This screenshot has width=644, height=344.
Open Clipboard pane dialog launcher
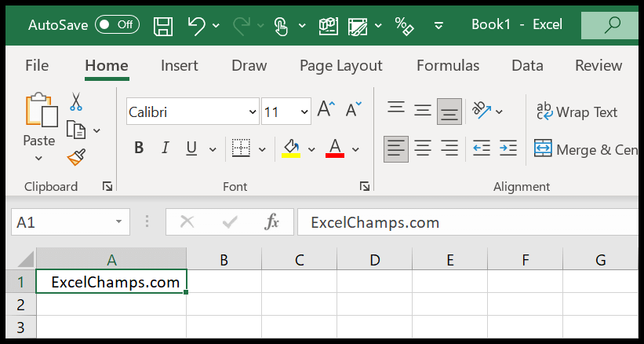point(107,187)
